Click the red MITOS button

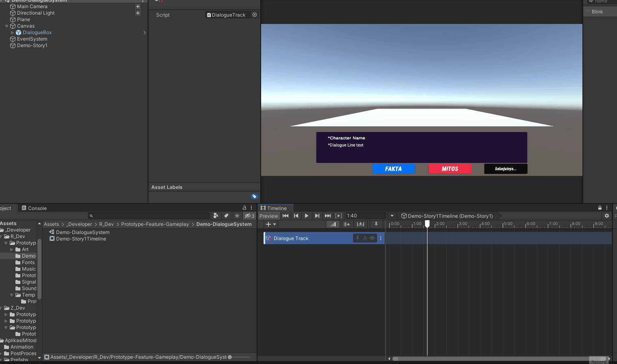click(x=450, y=169)
